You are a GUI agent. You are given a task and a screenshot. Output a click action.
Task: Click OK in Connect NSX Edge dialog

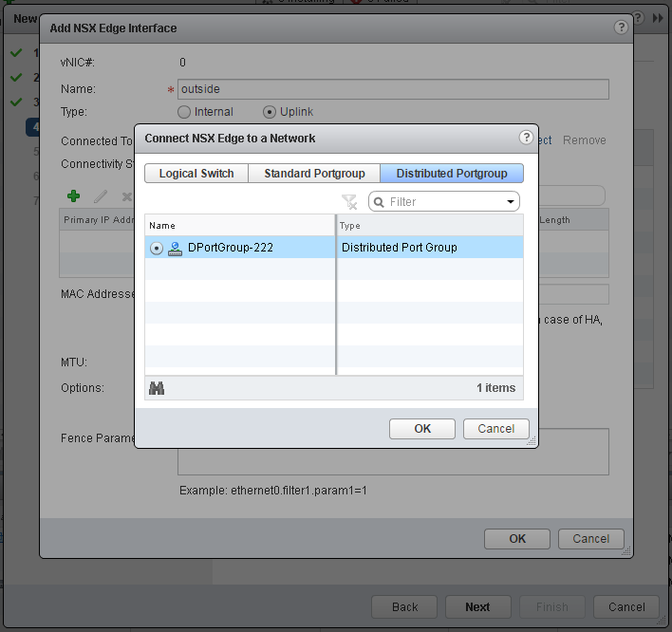click(x=422, y=429)
